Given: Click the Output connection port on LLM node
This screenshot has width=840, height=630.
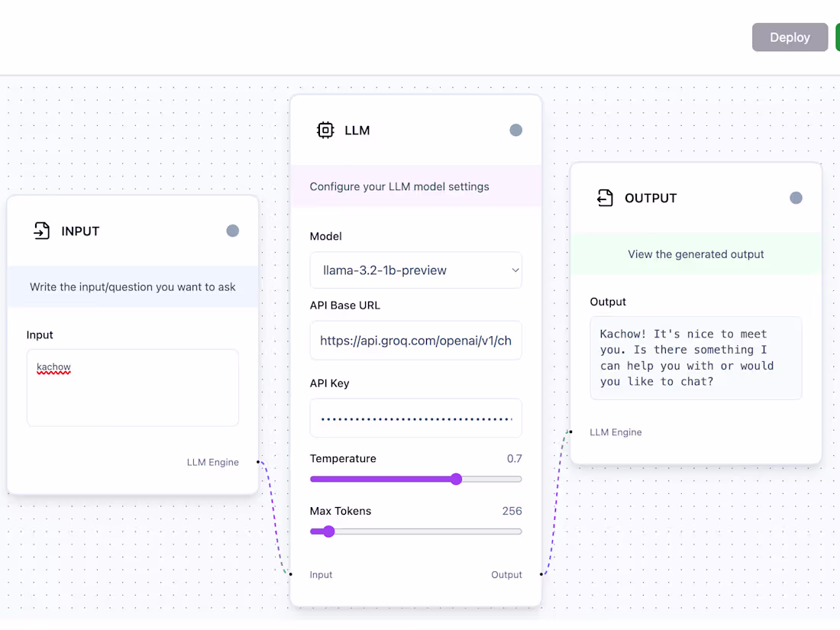Looking at the screenshot, I should click(542, 574).
